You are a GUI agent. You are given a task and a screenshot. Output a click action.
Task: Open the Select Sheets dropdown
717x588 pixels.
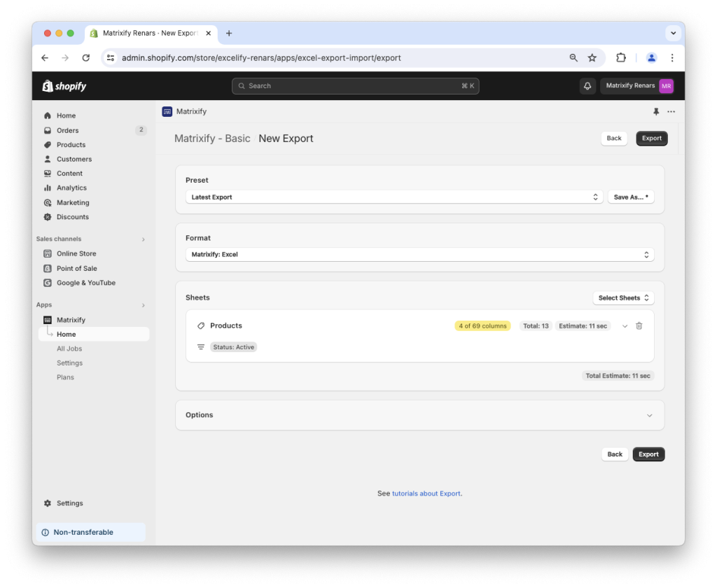pyautogui.click(x=622, y=297)
